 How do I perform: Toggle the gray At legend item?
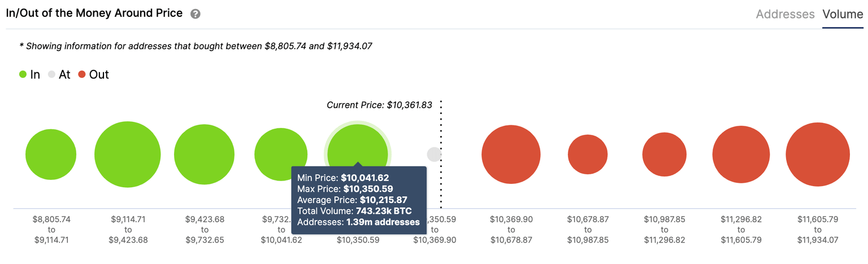59,74
